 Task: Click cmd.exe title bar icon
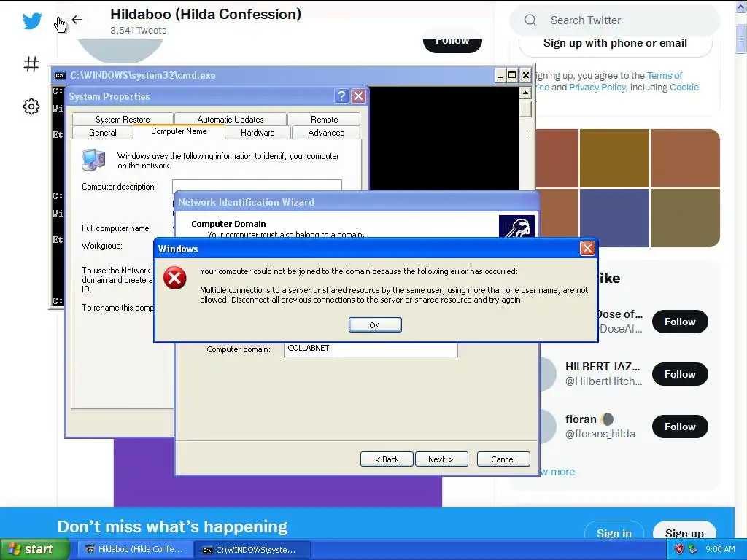[x=61, y=75]
